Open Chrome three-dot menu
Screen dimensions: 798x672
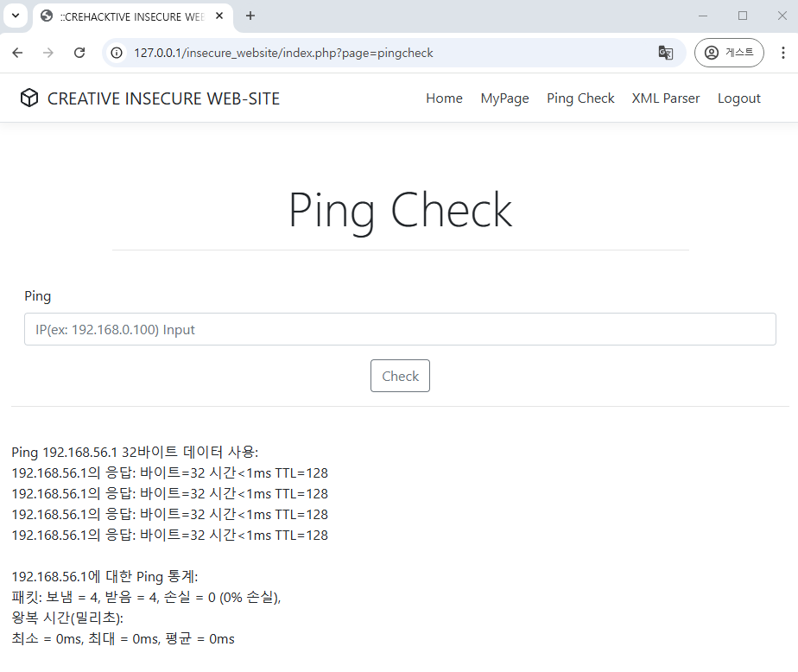click(x=783, y=53)
